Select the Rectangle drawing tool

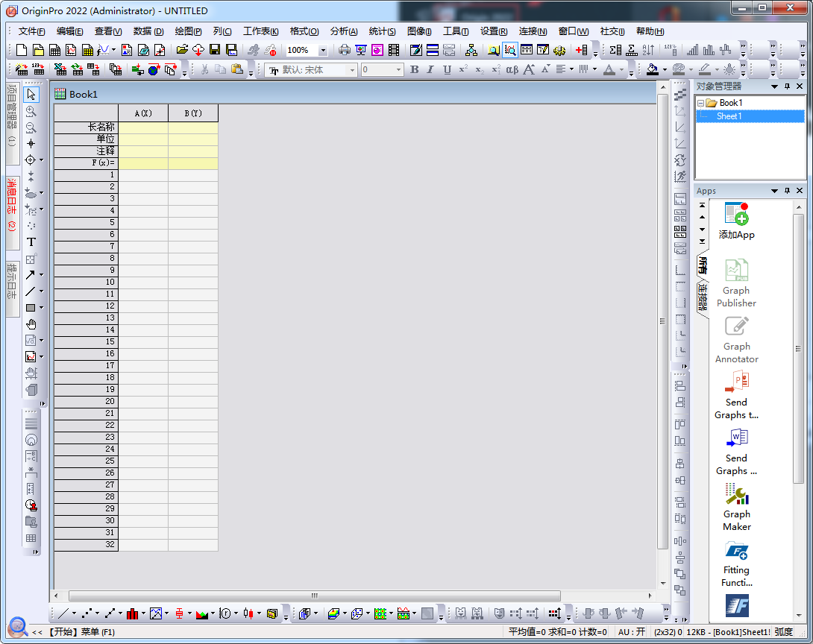pyautogui.click(x=31, y=308)
